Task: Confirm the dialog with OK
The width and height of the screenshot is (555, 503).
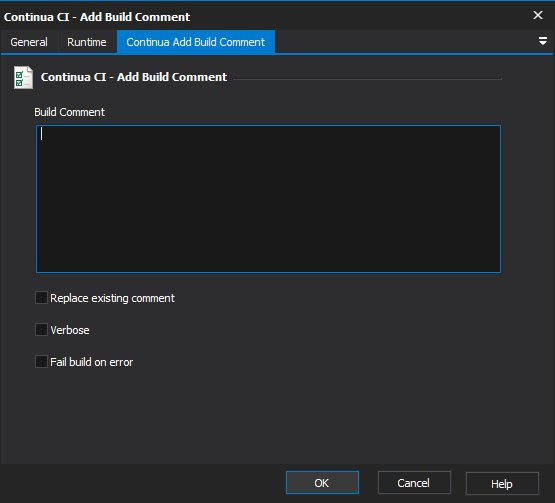Action: (322, 483)
